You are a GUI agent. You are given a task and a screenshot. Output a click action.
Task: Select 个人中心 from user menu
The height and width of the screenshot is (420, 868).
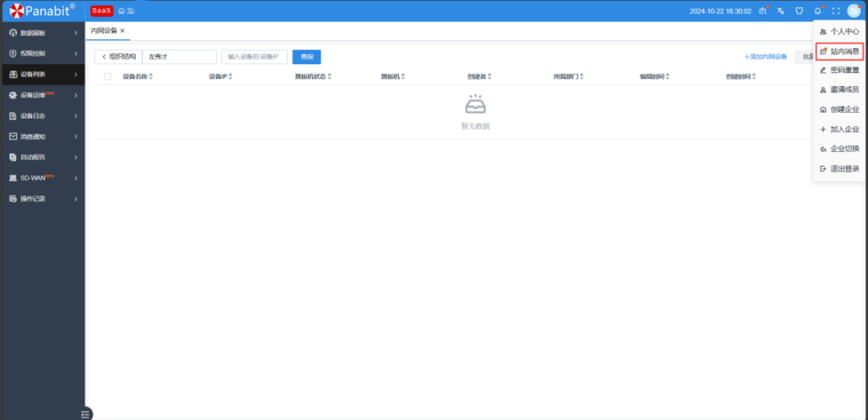[839, 31]
